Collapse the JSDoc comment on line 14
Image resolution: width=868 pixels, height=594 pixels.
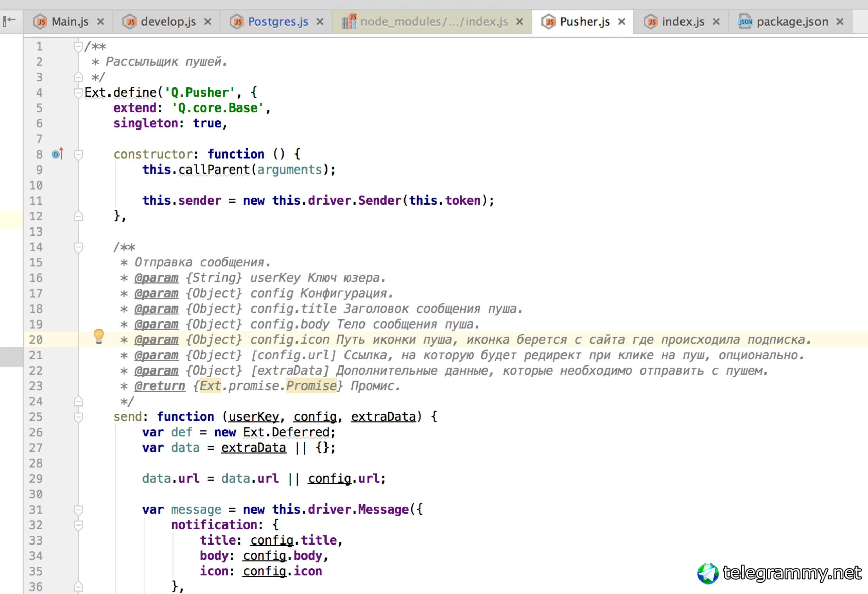pyautogui.click(x=78, y=247)
